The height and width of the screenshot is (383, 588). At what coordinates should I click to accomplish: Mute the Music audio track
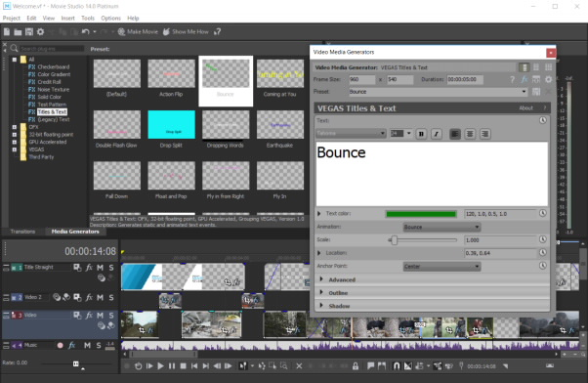[87, 345]
